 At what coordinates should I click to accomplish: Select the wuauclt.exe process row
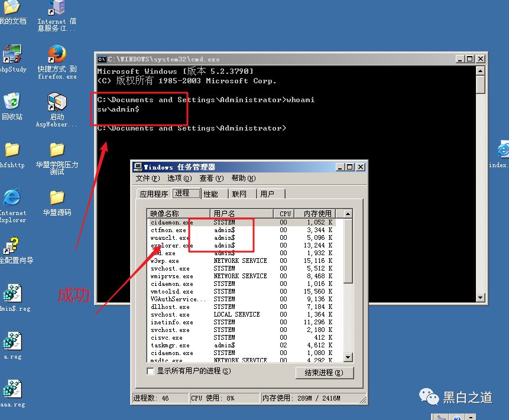tap(242, 237)
